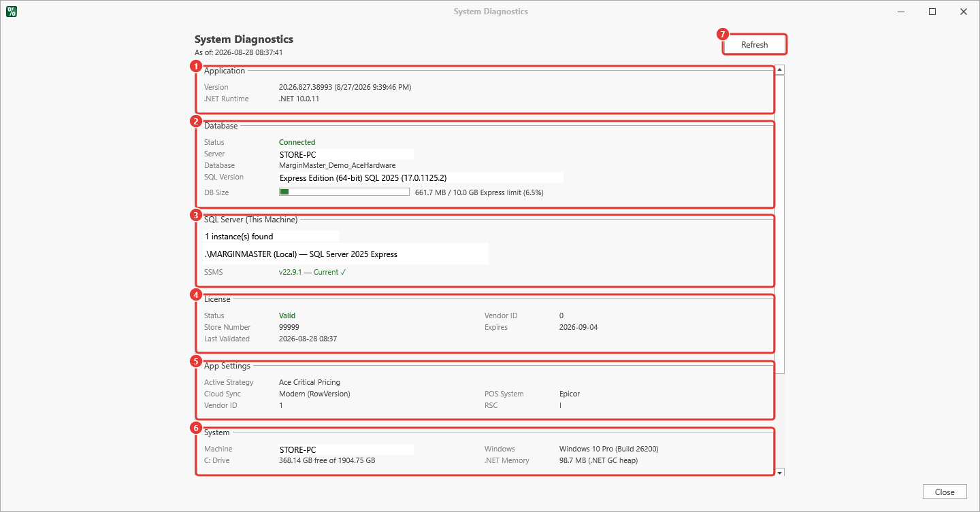This screenshot has height=512, width=980.
Task: Click 'Ace Critical Pricing' strategy value
Action: click(x=310, y=382)
